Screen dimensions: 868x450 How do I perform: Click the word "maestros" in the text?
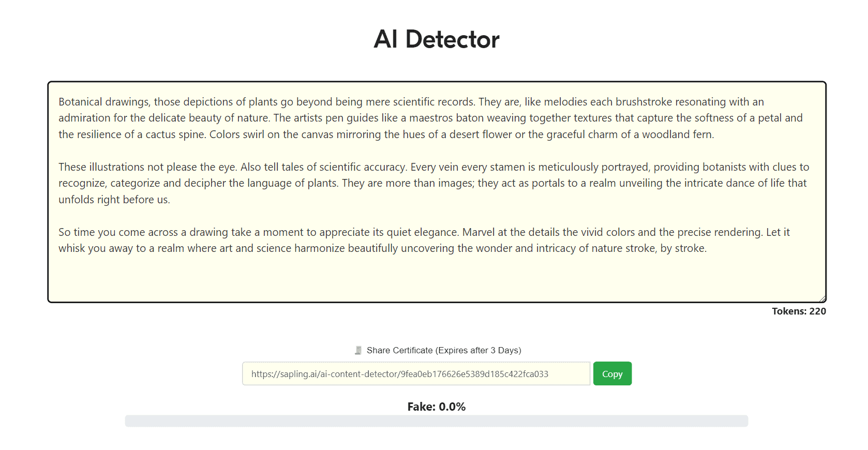(x=431, y=118)
